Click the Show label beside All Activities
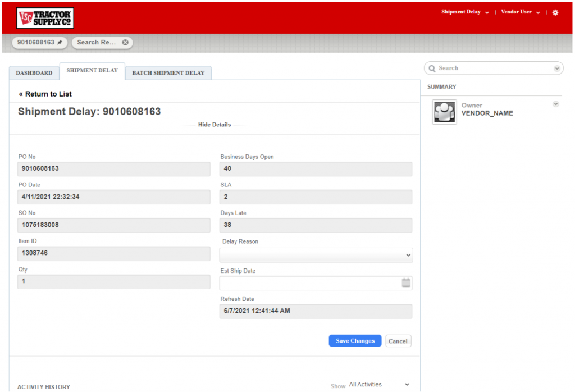The width and height of the screenshot is (575, 392). [337, 386]
